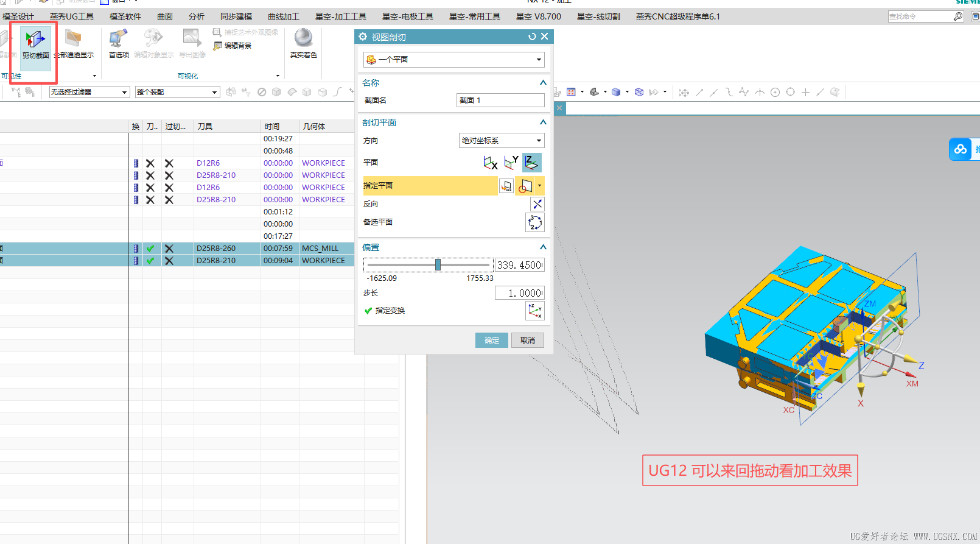Click the 反向 reverse direction icon
980x544 pixels.
[x=537, y=204]
